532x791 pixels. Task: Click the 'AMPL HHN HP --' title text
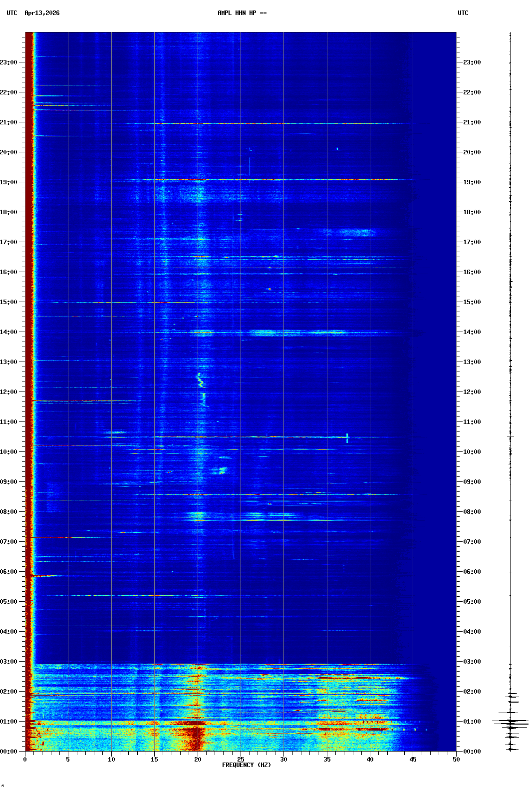click(x=242, y=13)
